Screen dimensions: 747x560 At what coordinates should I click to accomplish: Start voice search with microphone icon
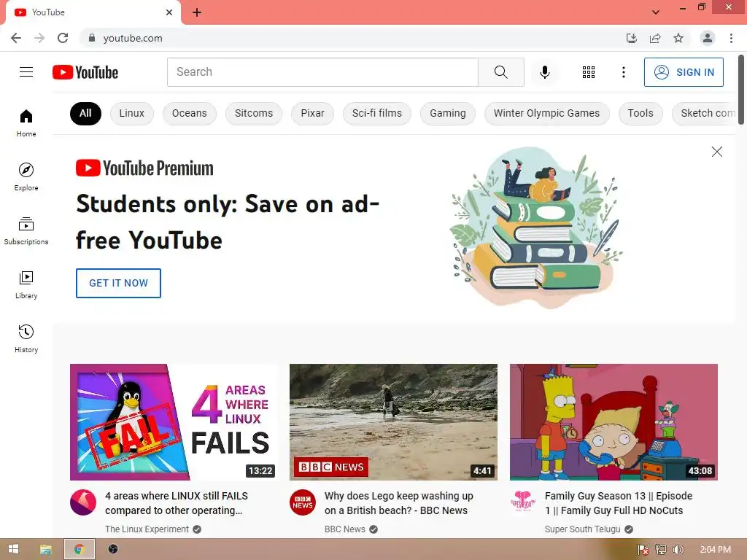pos(544,72)
